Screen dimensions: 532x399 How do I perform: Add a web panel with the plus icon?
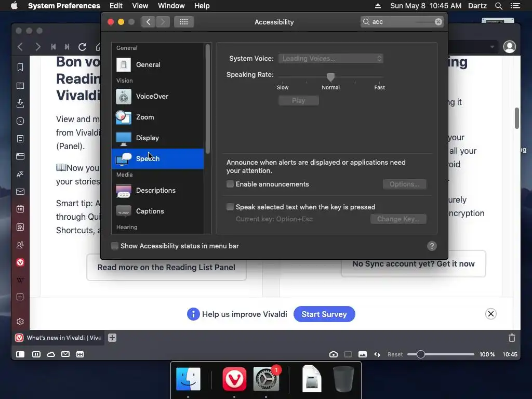pos(20,297)
